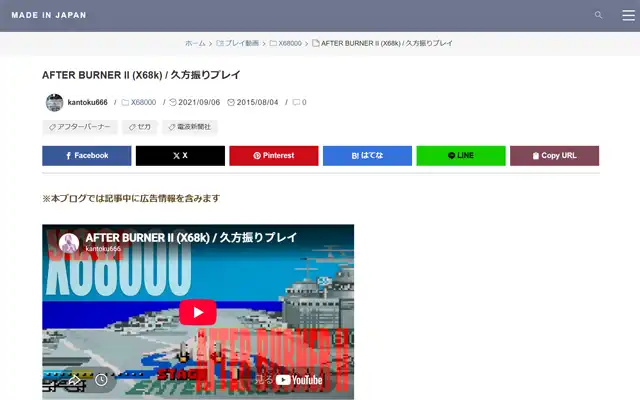Copy the page URL

tap(555, 156)
